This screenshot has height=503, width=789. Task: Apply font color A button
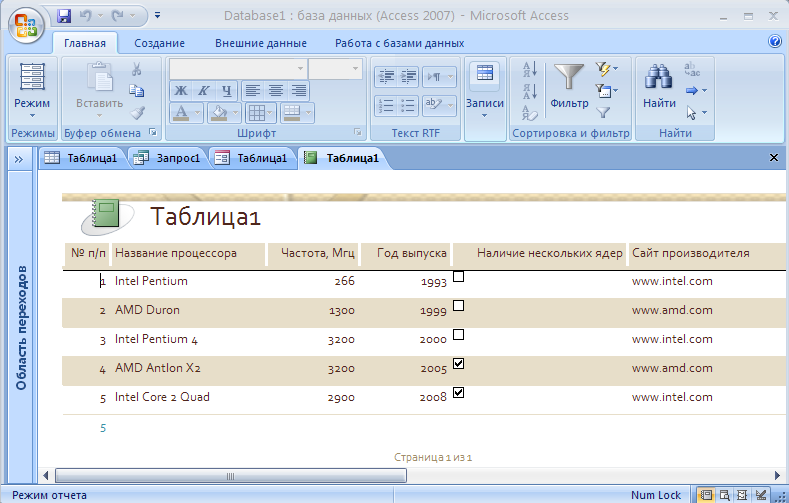(181, 113)
